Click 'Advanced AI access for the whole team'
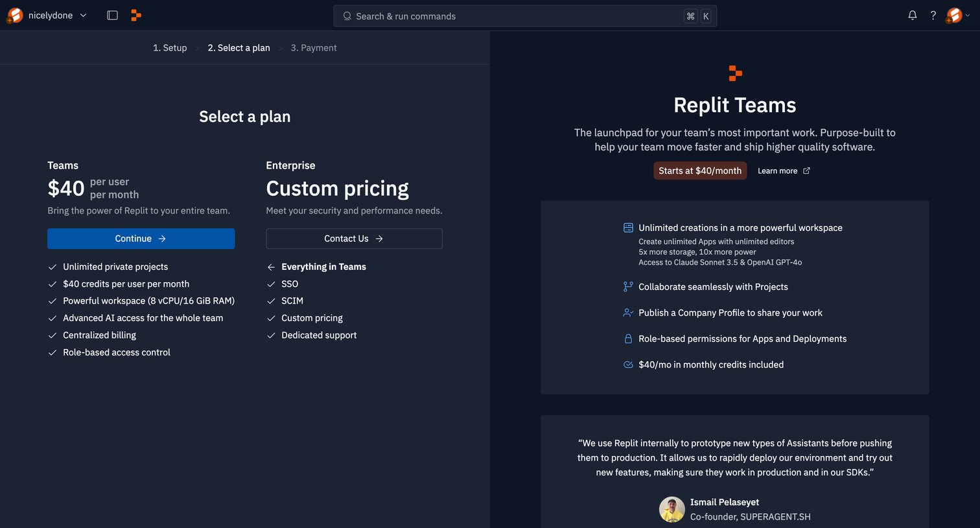Image resolution: width=980 pixels, height=528 pixels. click(x=143, y=318)
